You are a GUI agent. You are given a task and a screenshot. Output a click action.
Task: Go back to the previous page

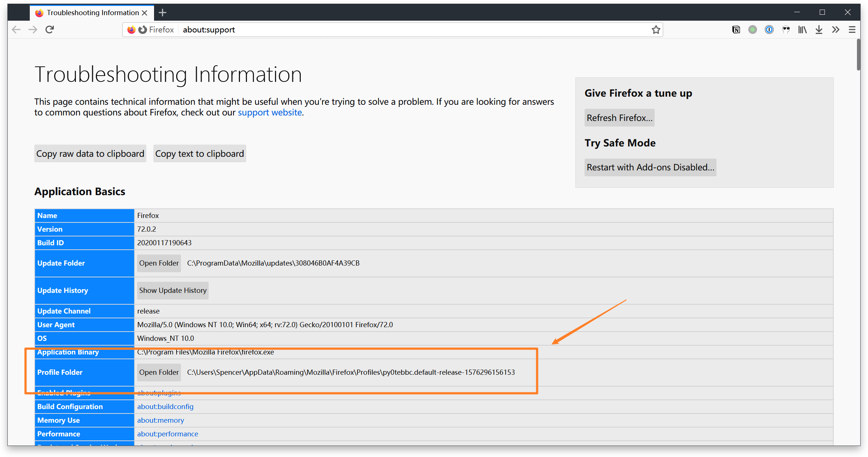tap(16, 30)
